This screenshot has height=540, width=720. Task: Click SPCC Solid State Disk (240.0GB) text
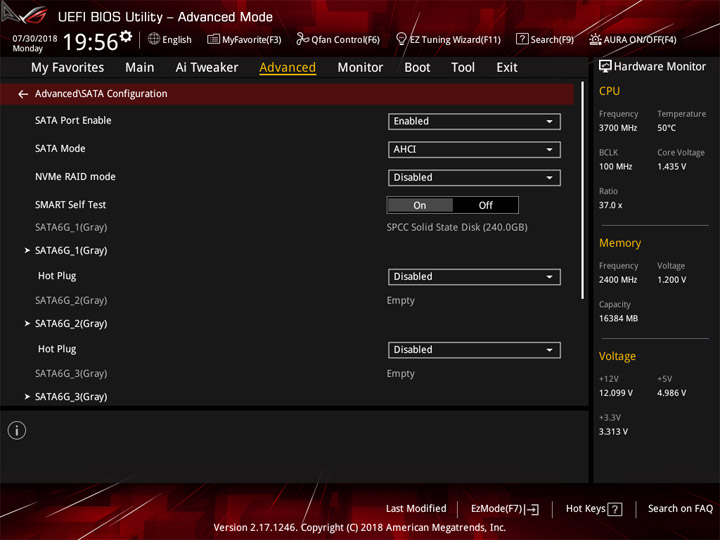click(x=457, y=227)
